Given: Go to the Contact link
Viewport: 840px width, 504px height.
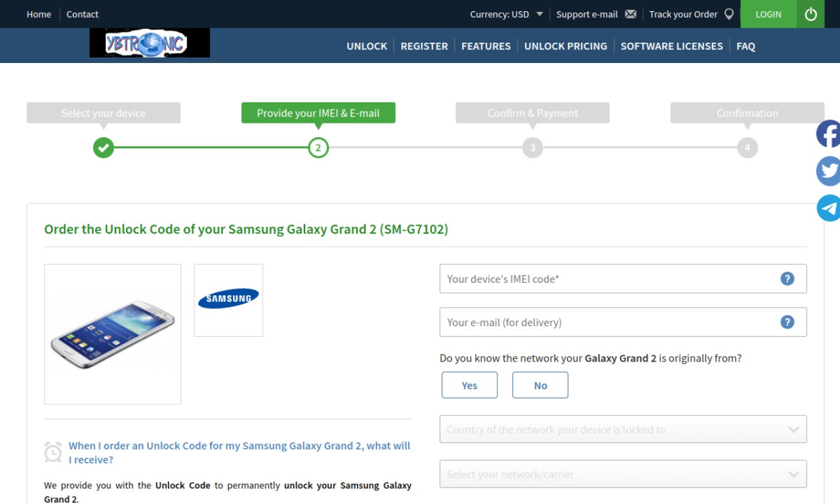Looking at the screenshot, I should [x=82, y=14].
